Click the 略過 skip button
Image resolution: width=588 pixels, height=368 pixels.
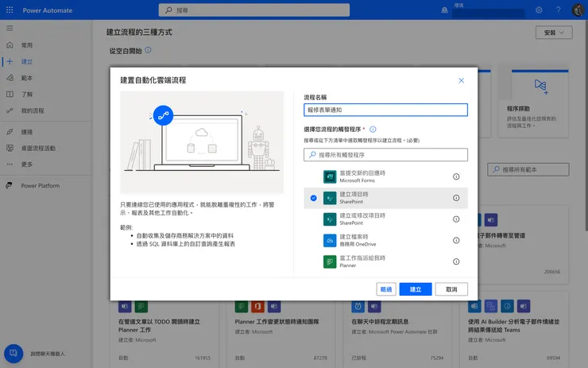point(386,289)
